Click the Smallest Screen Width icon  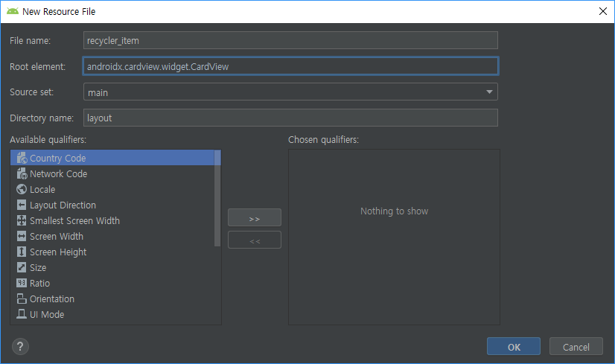coord(22,221)
